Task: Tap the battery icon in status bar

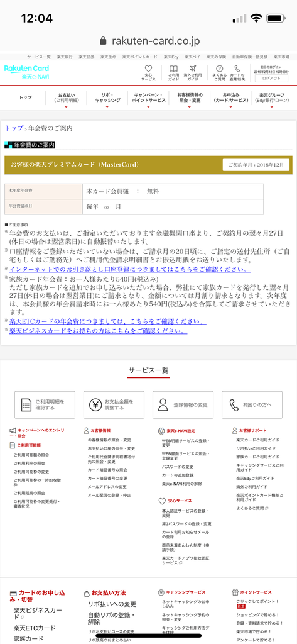Action: (x=276, y=18)
